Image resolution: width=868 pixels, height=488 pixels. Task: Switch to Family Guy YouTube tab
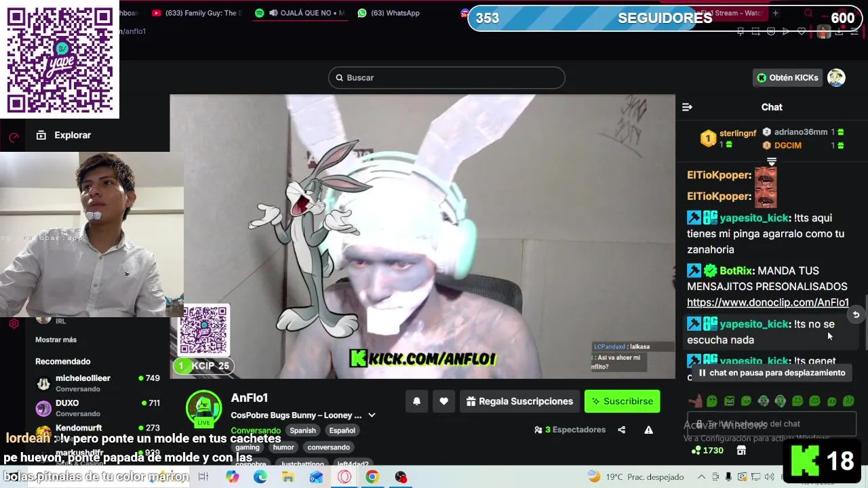[x=197, y=13]
